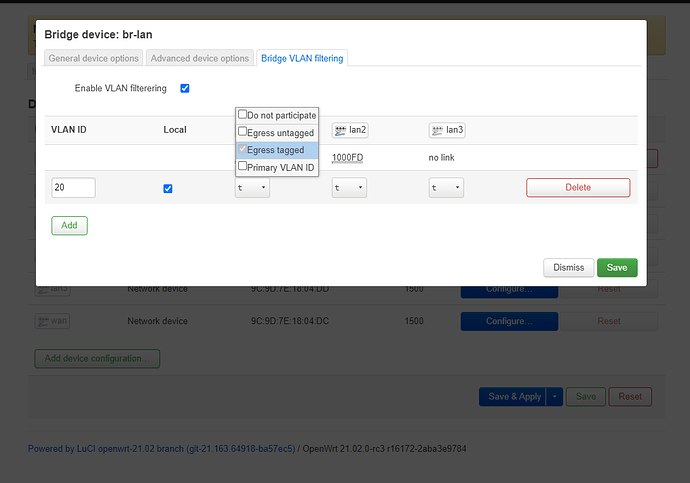Click Network device text in wan row

click(158, 321)
